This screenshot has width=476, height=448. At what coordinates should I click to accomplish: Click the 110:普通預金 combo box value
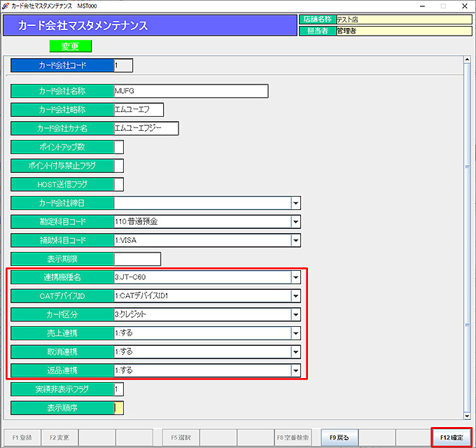tap(202, 222)
